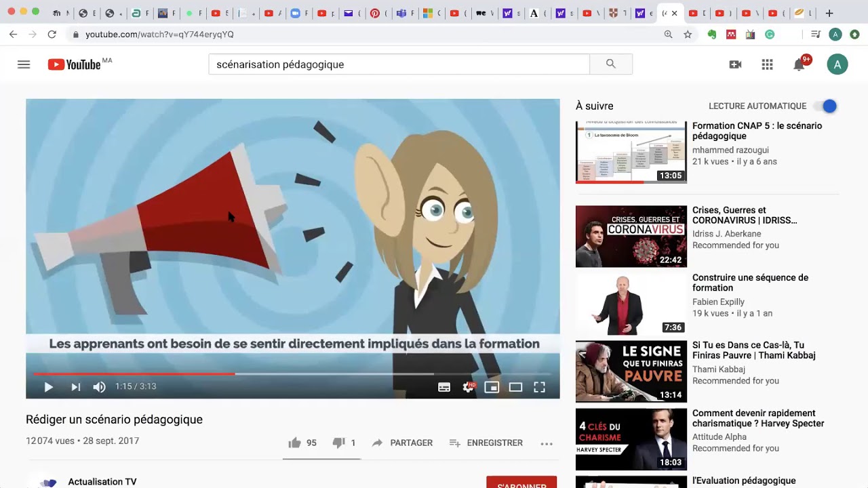Switch to the Pinterest tab
This screenshot has width=868, height=488.
[374, 13]
